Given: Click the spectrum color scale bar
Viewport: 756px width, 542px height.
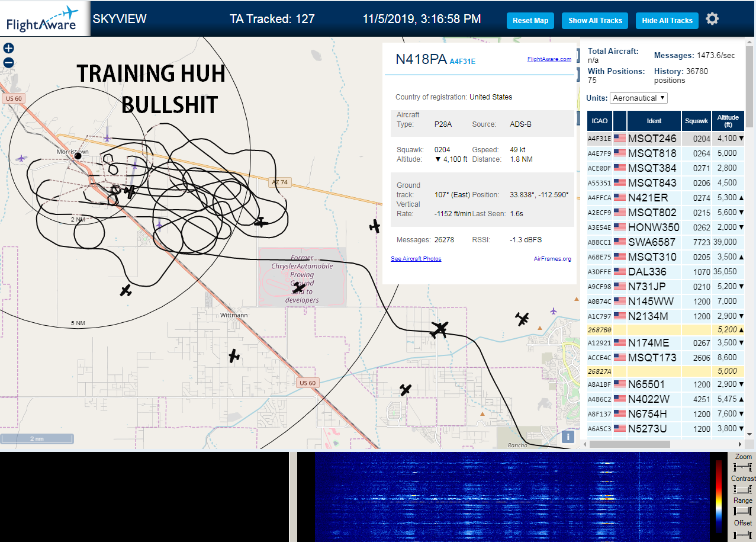Looking at the screenshot, I should point(719,496).
